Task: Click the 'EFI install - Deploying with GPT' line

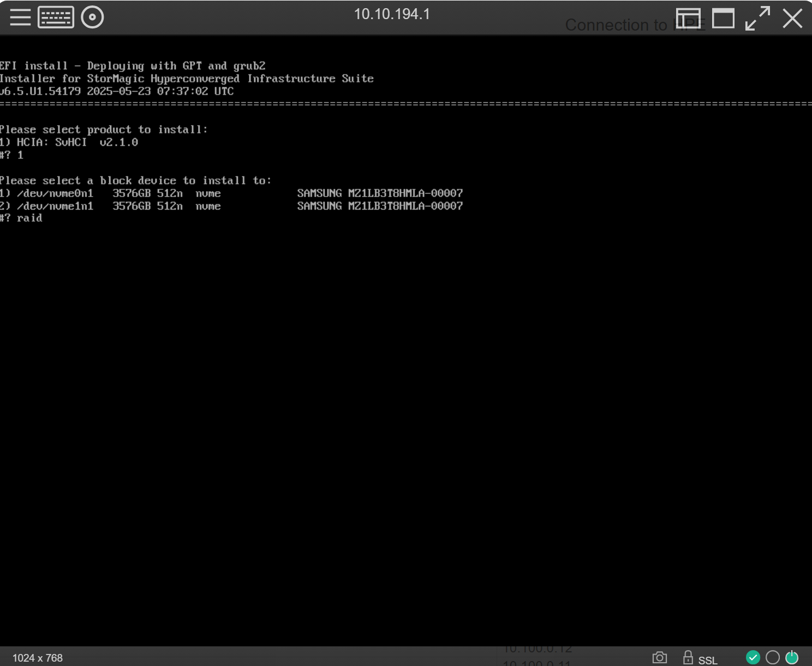Action: [x=133, y=66]
